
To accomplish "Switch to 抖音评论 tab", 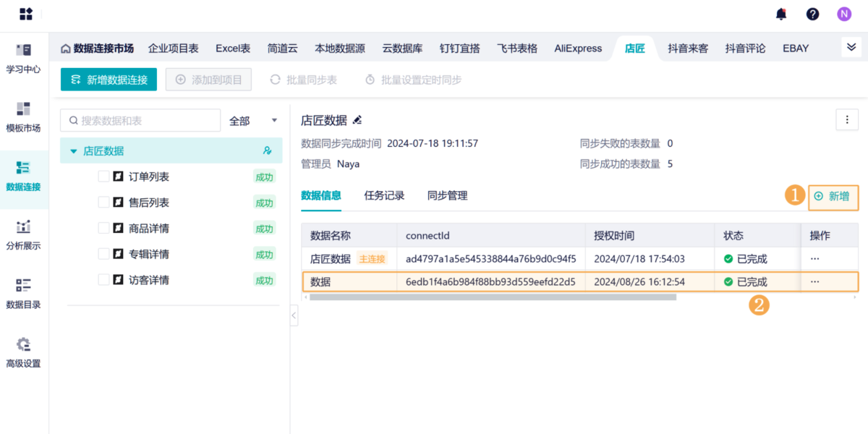I will coord(745,48).
